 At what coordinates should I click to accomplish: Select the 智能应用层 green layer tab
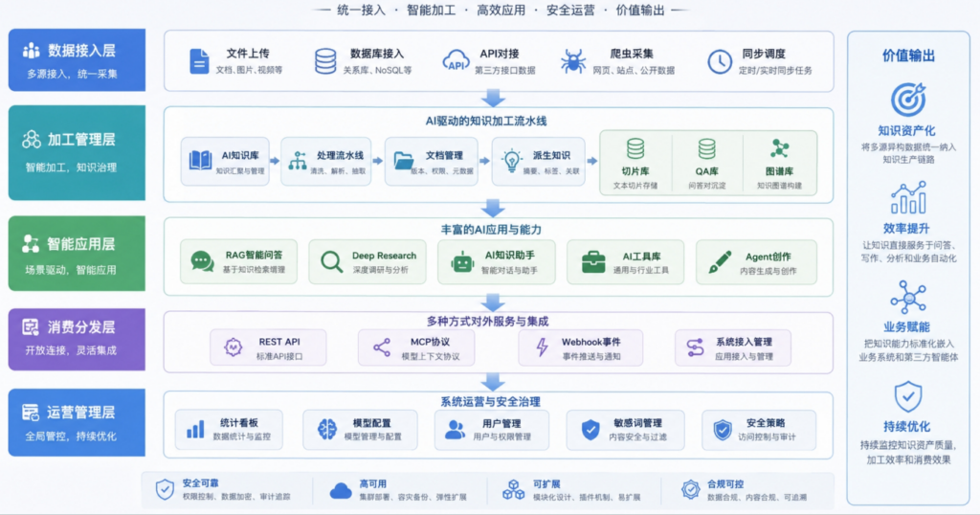tap(77, 253)
